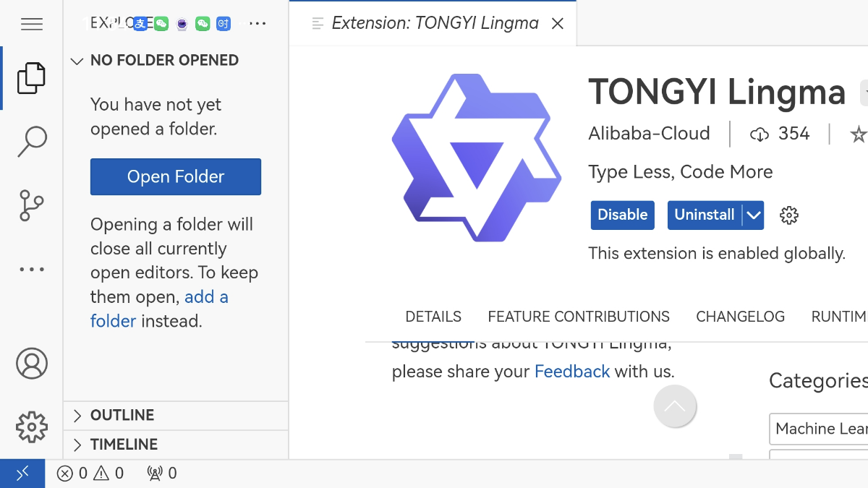The image size is (868, 488).
Task: Click the Open Folder button
Action: click(x=176, y=177)
